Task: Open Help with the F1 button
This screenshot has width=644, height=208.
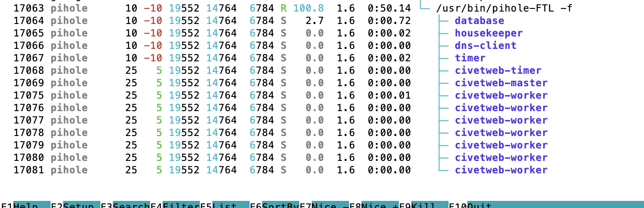Action: (26, 205)
